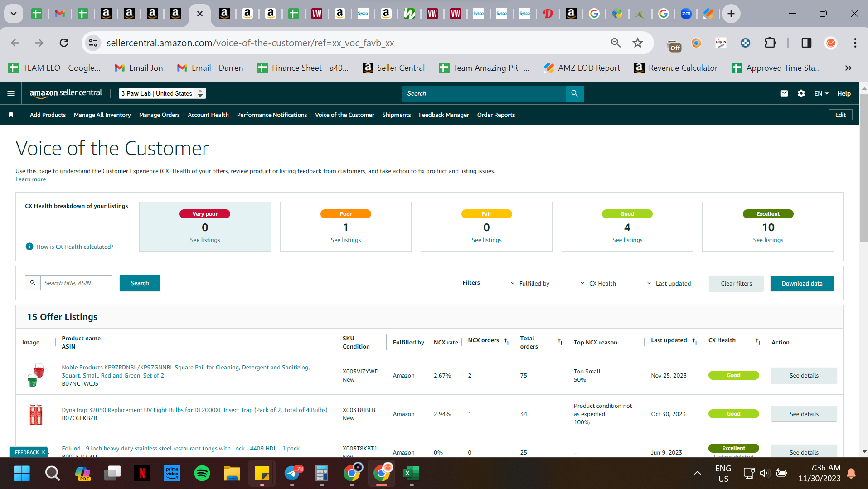Expand the 3 Paw Lab account switcher

[x=162, y=93]
